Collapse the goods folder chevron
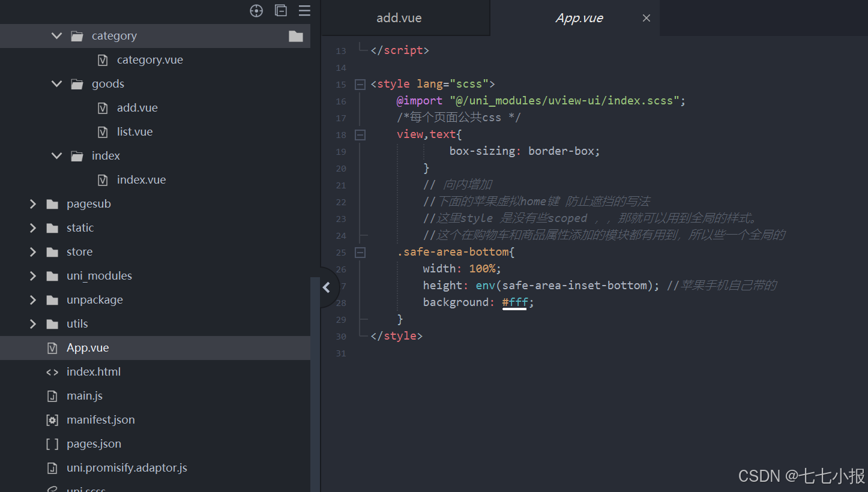Screen dimensions: 868x492 point(57,84)
